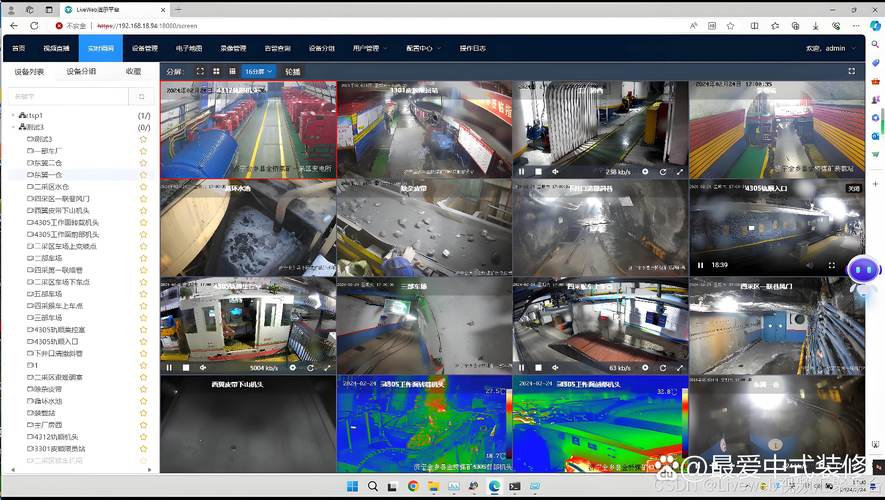Open the 16分屏 split-count dropdown
Image resolution: width=885 pixels, height=500 pixels.
point(259,72)
